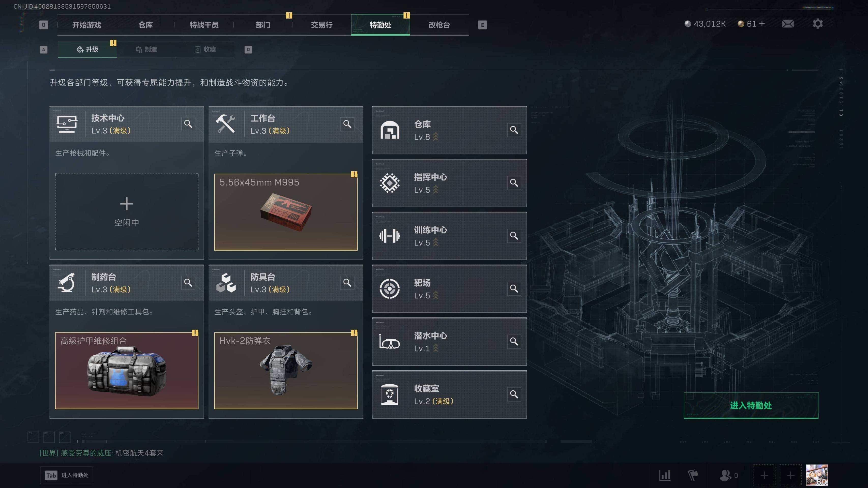
Task: Open the friends list icon
Action: point(725,475)
